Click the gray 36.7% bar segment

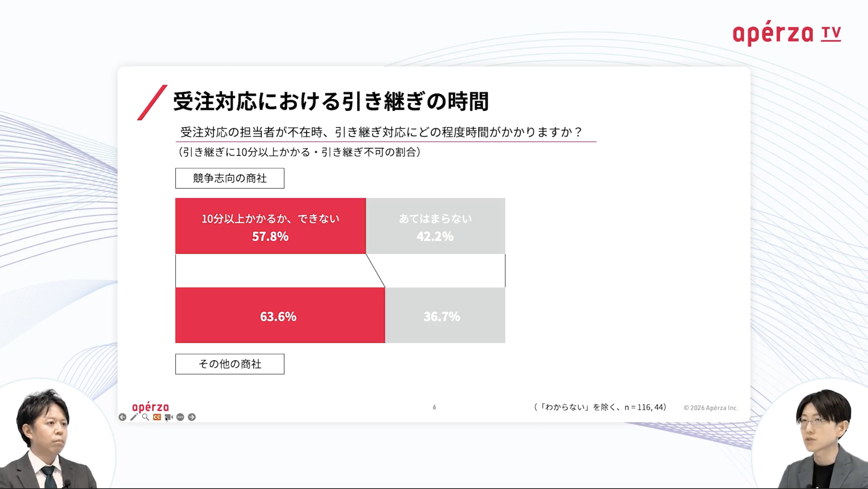(x=445, y=315)
